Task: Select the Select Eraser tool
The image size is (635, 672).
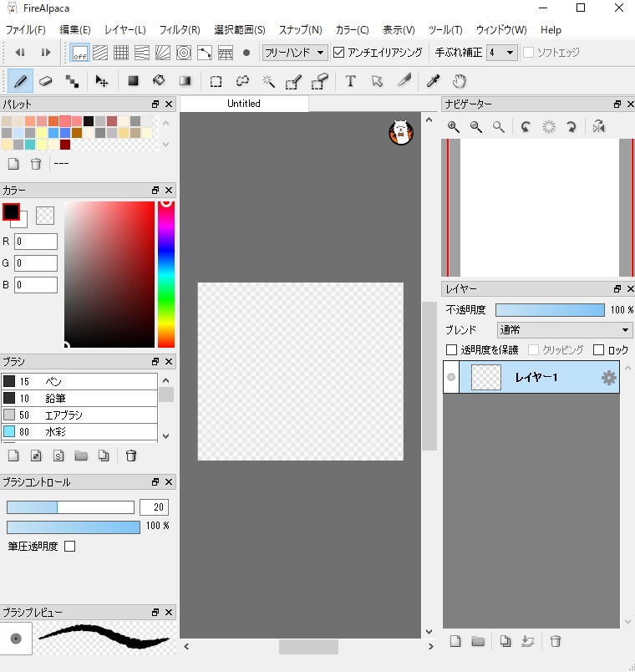Action: tap(320, 81)
